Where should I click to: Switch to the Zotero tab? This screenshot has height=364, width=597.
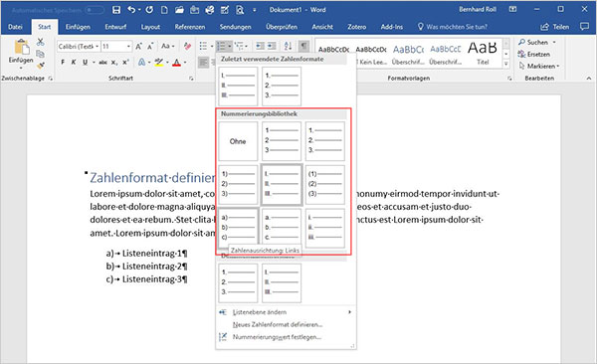(x=357, y=27)
